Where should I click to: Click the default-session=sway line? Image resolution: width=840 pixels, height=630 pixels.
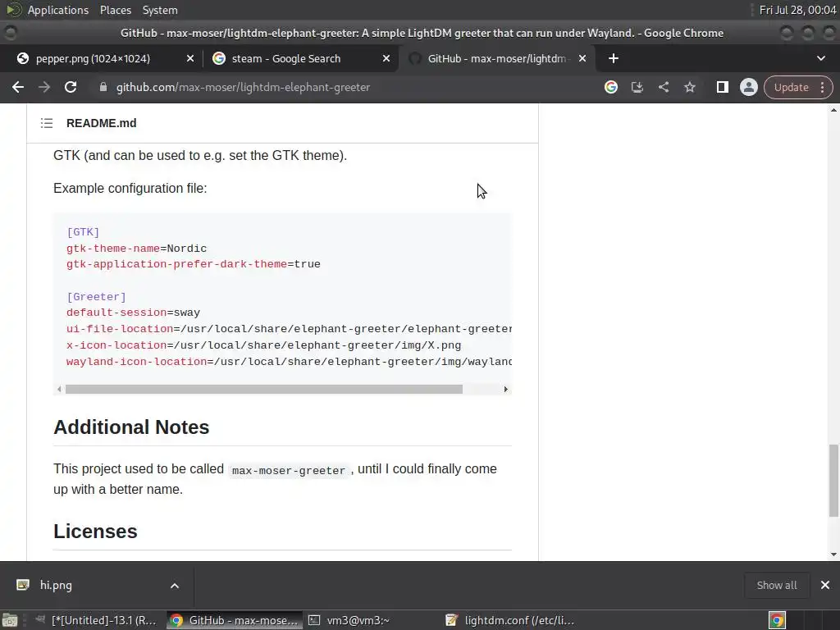click(134, 313)
